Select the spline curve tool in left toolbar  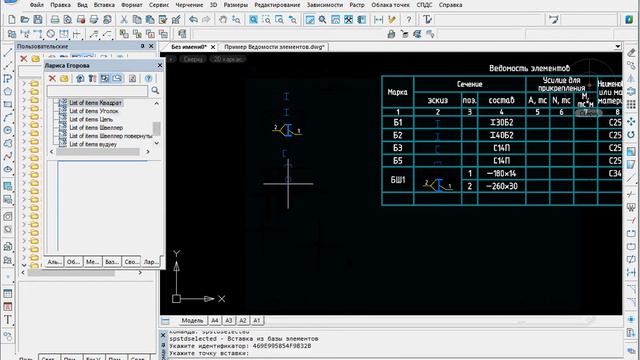pos(8,156)
